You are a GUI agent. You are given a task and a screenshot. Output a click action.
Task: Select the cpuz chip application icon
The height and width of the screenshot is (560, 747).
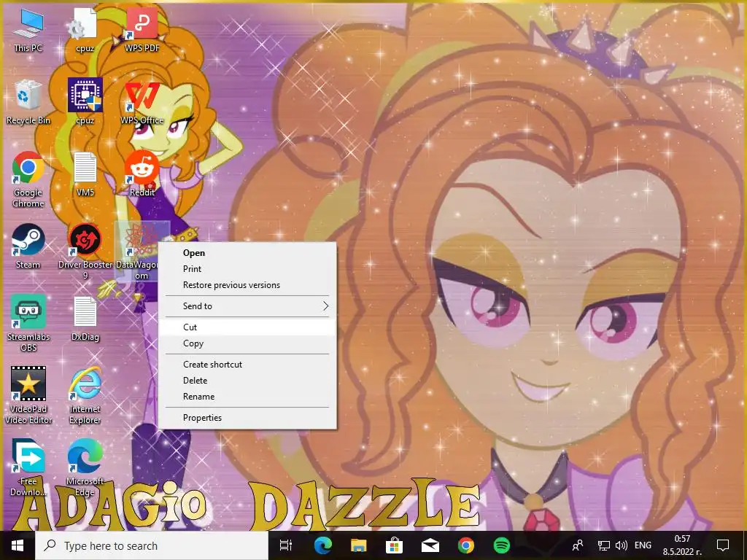[85, 101]
